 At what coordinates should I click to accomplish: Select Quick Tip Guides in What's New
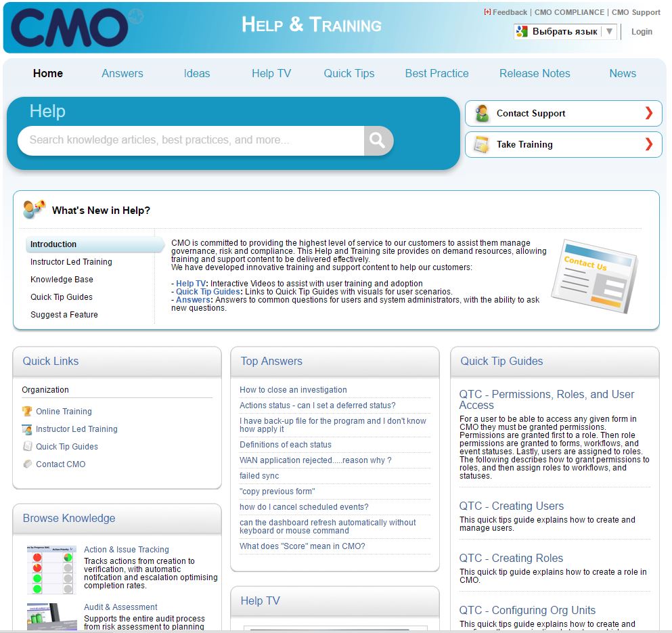(62, 297)
